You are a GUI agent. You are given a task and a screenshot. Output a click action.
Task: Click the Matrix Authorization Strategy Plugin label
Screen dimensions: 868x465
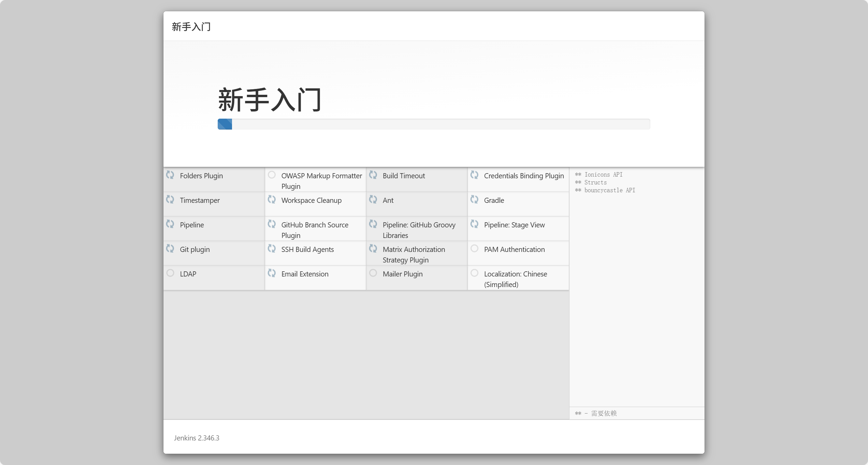pyautogui.click(x=414, y=254)
